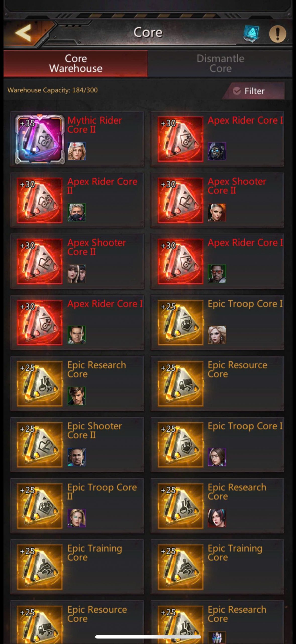The height and width of the screenshot is (644, 296).
Task: Select the Epic Troop Core II card
Action: click(77, 506)
